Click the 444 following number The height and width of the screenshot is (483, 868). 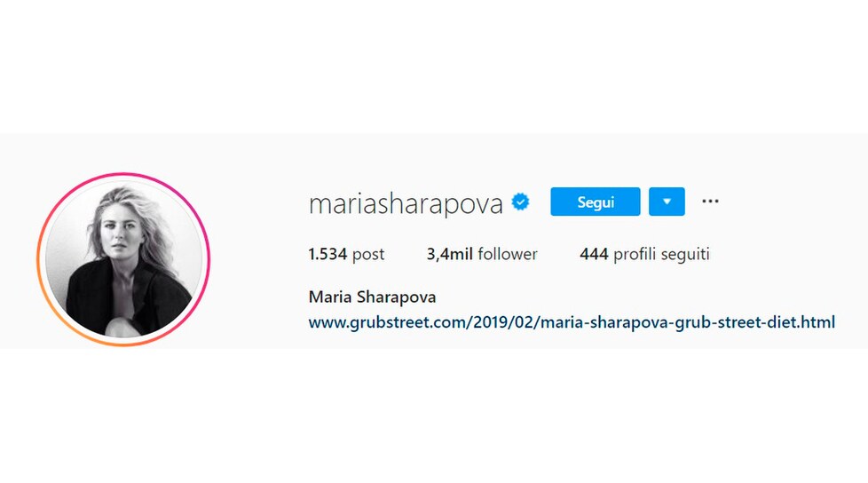click(x=594, y=254)
